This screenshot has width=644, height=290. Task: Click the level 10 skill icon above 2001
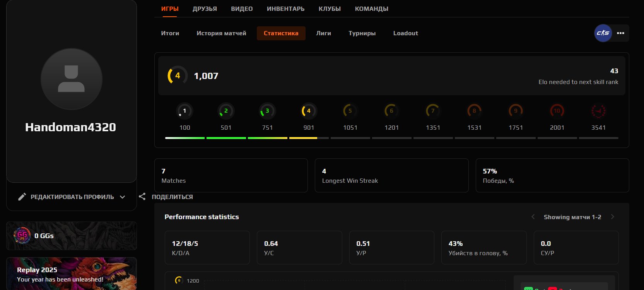point(557,111)
